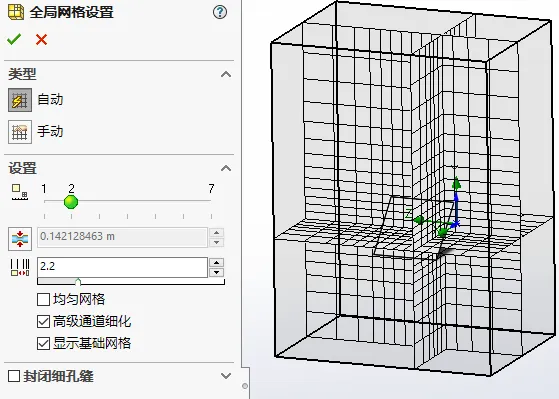Screen dimensions: 559x399
Task: Confirm settings with the green checkmark
Action: click(x=14, y=39)
